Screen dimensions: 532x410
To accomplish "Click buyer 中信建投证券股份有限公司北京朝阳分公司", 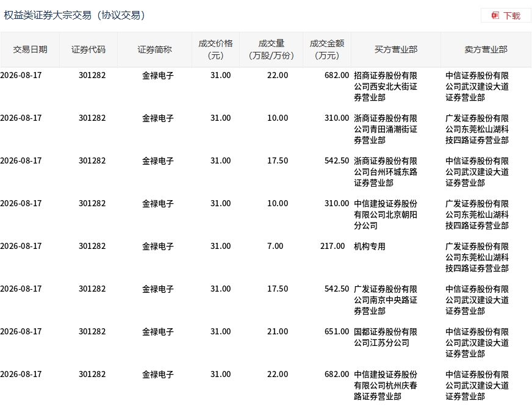I will pos(386,215).
